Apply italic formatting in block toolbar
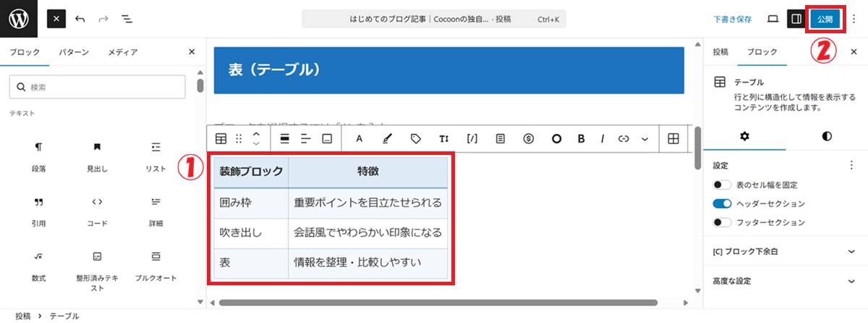The image size is (868, 323). 602,140
